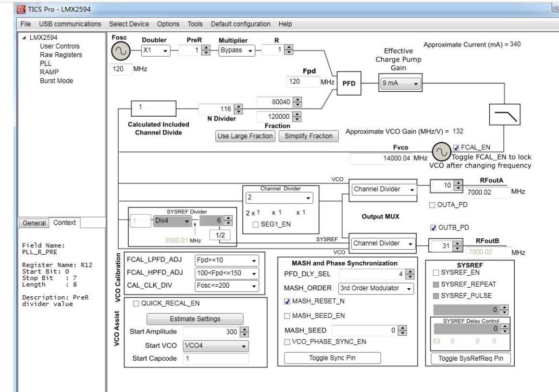Open the Channel Divider value 2 dropdown
Screen dimensions: 559x392
279,197
